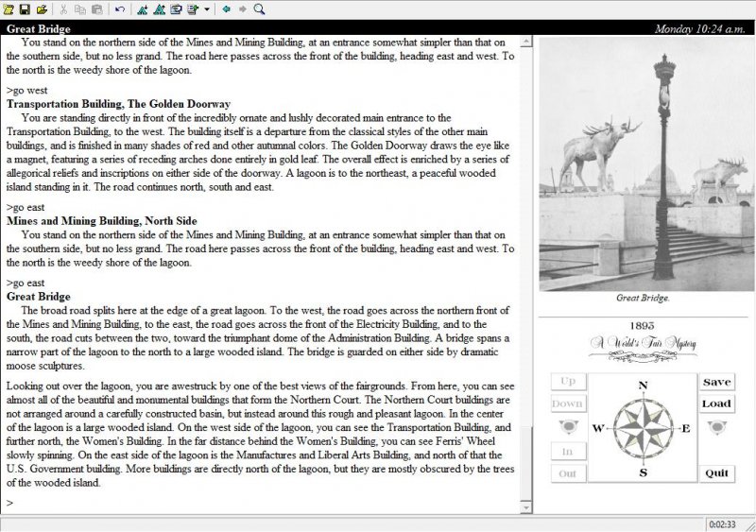This screenshot has height=532, width=756.
Task: Click the grey emblem below the Down button
Action: pos(569,427)
